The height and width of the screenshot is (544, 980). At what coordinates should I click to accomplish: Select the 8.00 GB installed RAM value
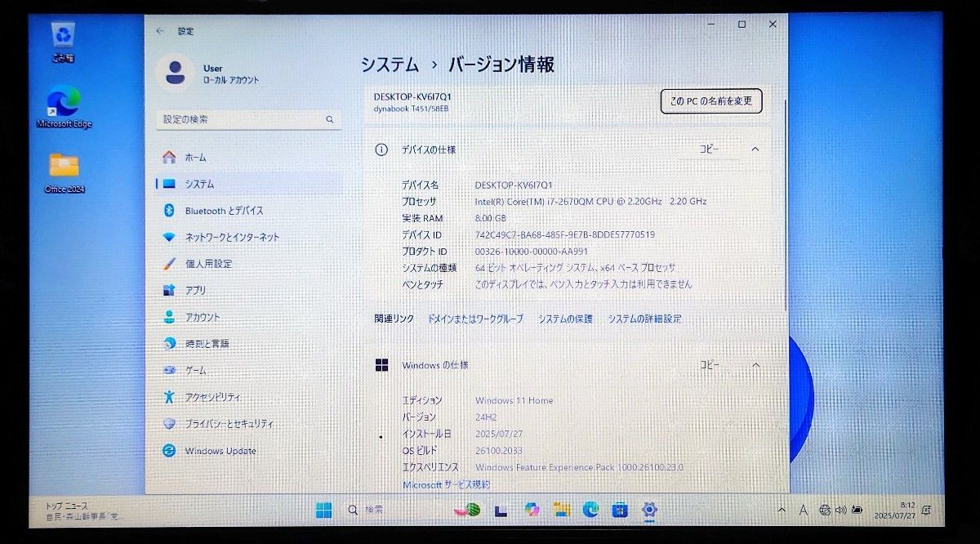(491, 218)
